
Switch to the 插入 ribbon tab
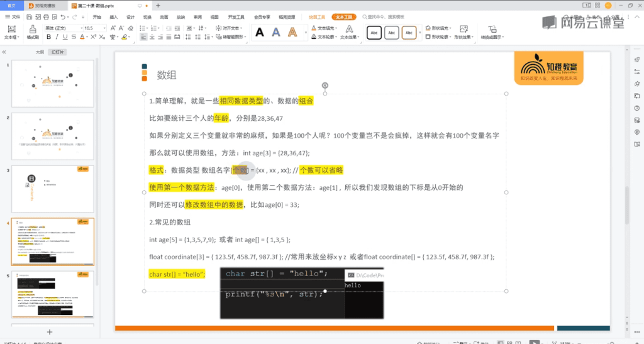coord(113,17)
